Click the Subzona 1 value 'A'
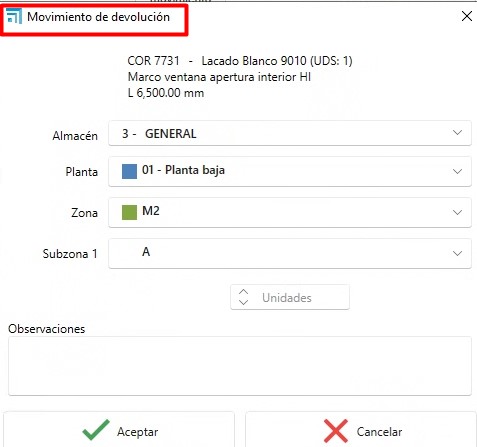 146,252
